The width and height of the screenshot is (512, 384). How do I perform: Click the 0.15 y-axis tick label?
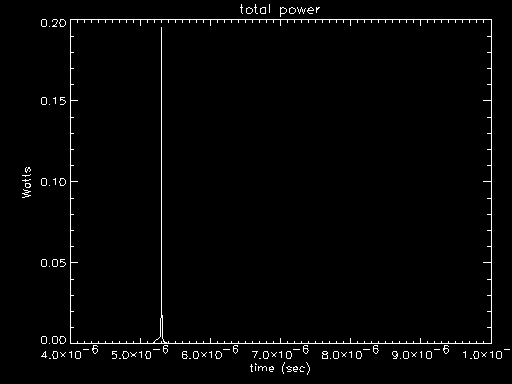tap(53, 101)
